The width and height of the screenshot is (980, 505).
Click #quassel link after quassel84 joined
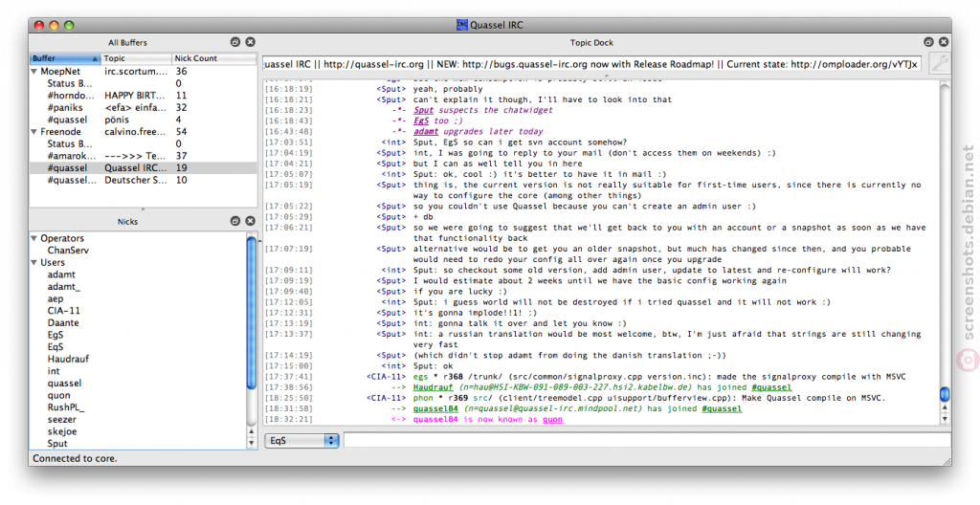pyautogui.click(x=722, y=408)
